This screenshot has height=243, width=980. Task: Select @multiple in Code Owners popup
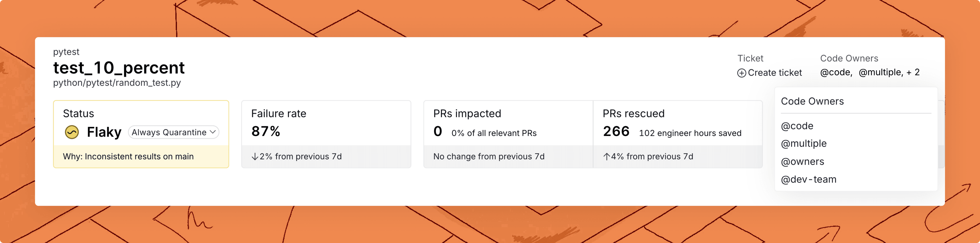pos(804,144)
